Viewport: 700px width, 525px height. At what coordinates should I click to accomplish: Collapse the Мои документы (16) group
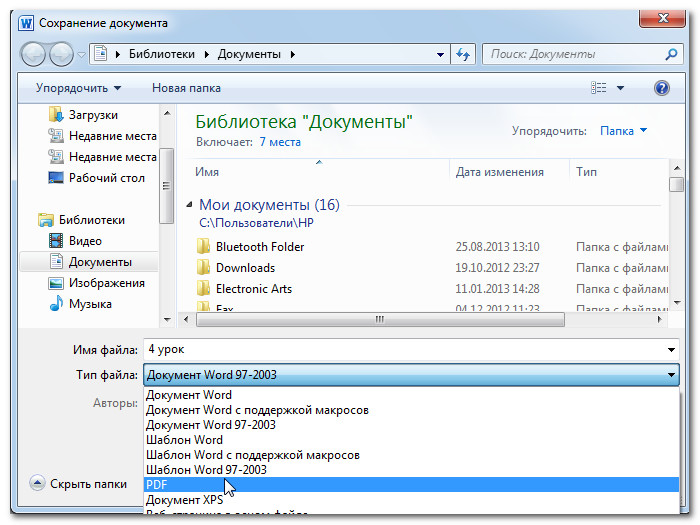pos(189,205)
